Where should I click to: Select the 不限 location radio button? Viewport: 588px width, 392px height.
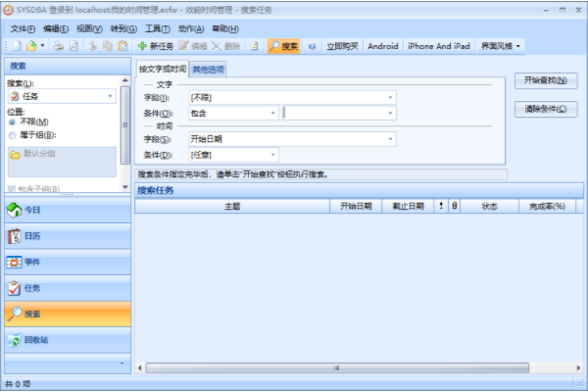(x=11, y=122)
